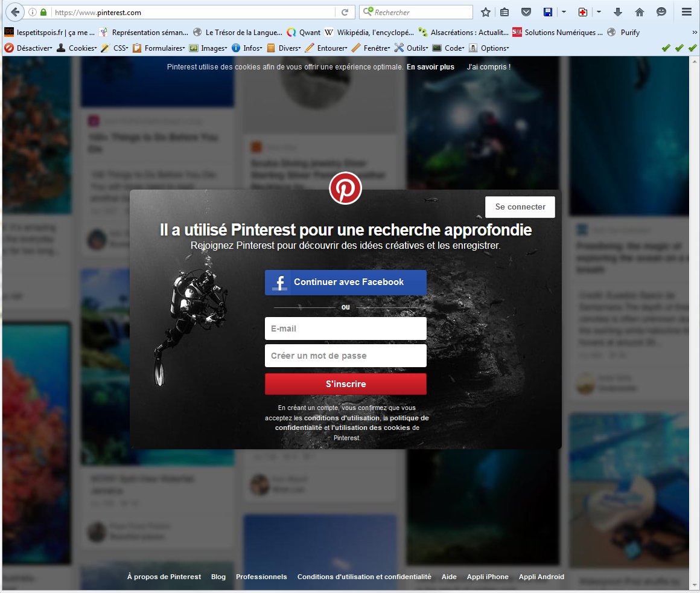Open the Appli Android footer link
Screen dimensions: 700x593
click(541, 577)
